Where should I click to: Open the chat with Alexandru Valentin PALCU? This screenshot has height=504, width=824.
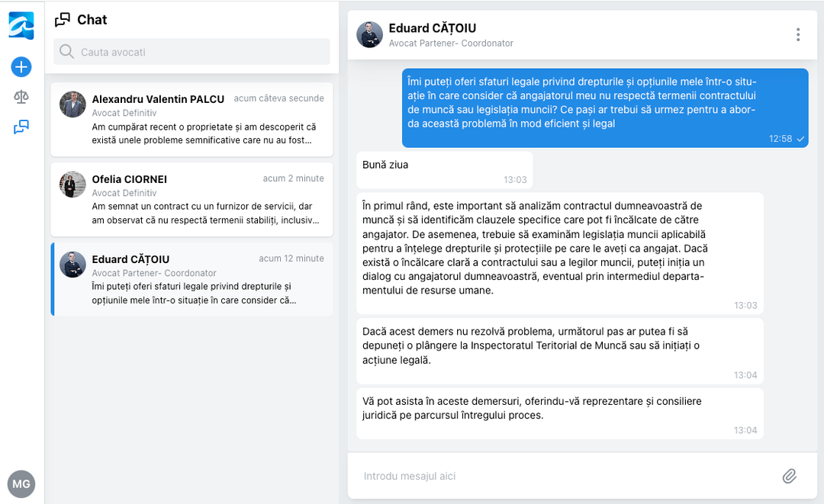tap(191, 118)
